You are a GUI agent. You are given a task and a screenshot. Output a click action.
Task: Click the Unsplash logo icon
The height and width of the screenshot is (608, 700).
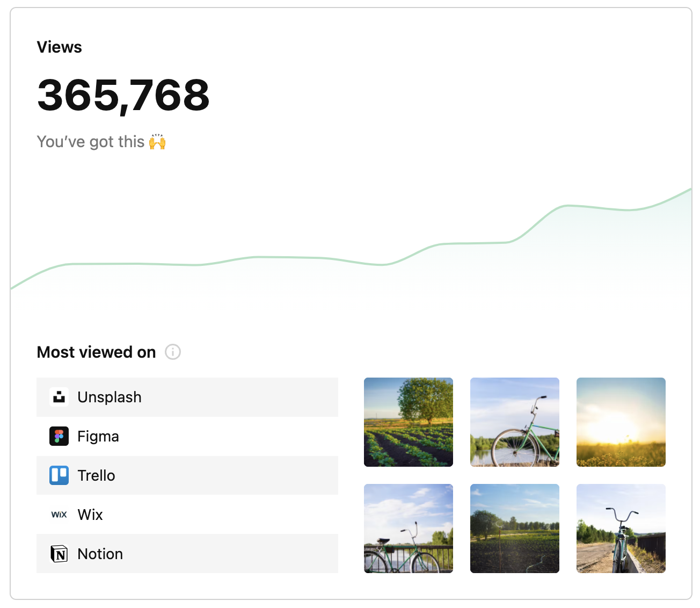click(59, 397)
